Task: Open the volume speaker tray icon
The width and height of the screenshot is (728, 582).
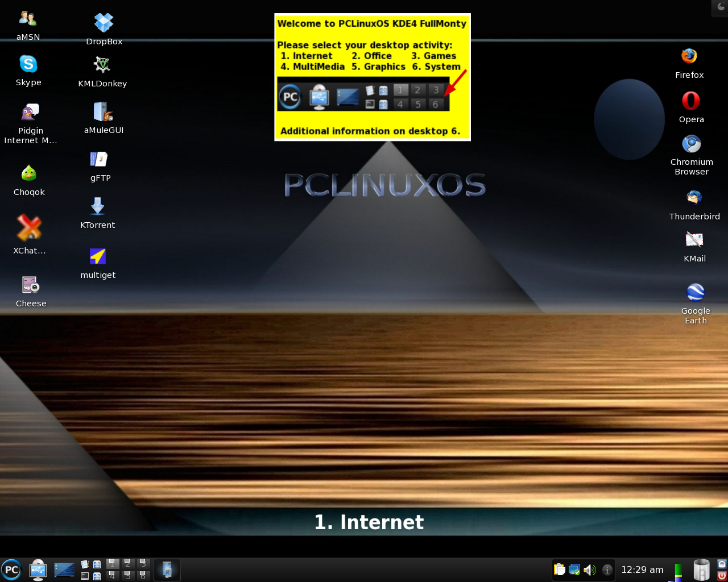Action: click(590, 569)
